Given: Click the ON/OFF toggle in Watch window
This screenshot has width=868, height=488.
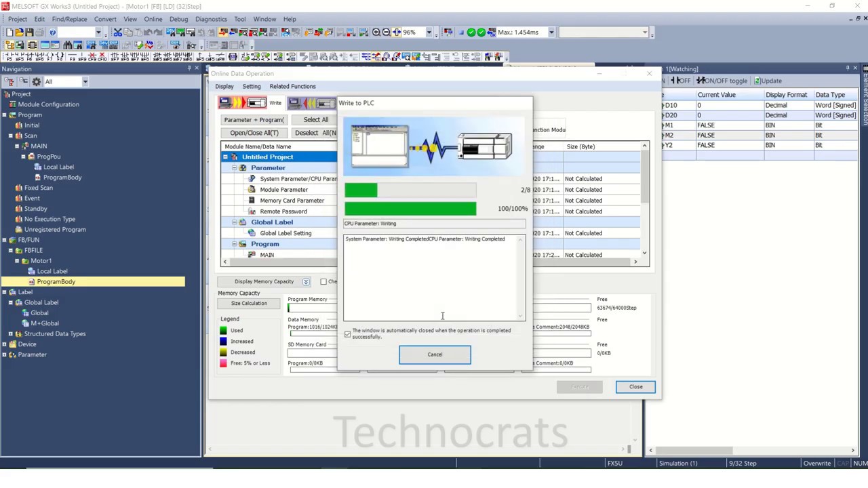Looking at the screenshot, I should tap(722, 81).
